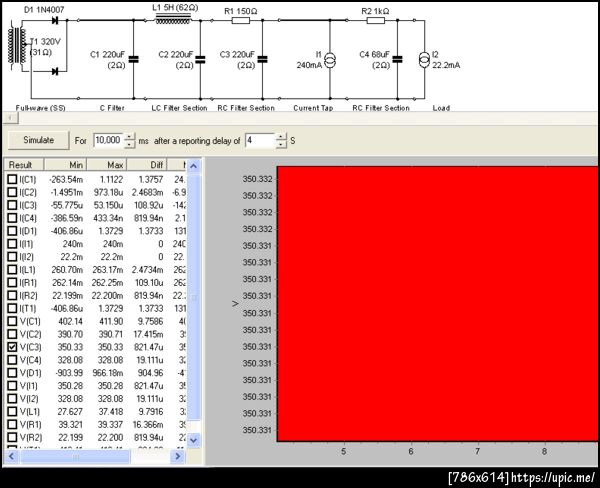Select the C Filter section label
The height and width of the screenshot is (488, 600).
[x=112, y=108]
